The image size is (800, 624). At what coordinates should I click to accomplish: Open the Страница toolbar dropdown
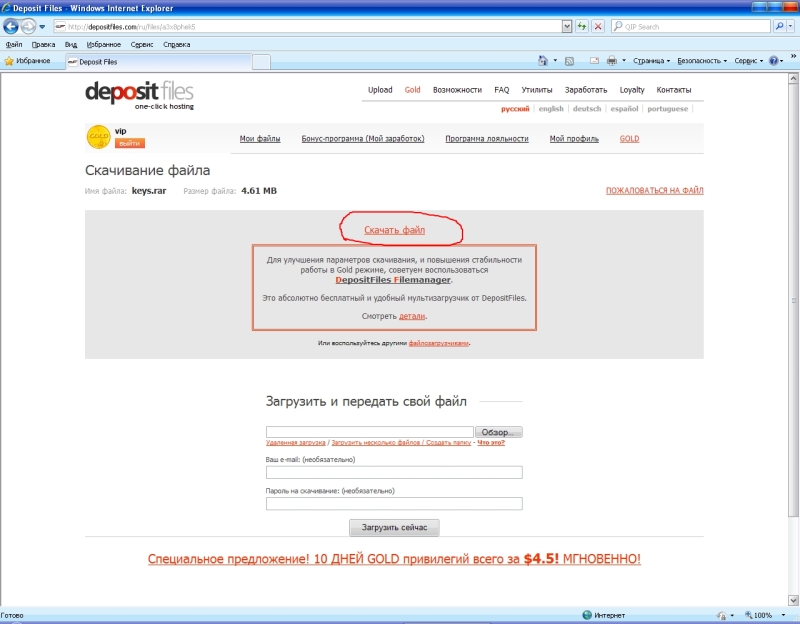coord(652,61)
